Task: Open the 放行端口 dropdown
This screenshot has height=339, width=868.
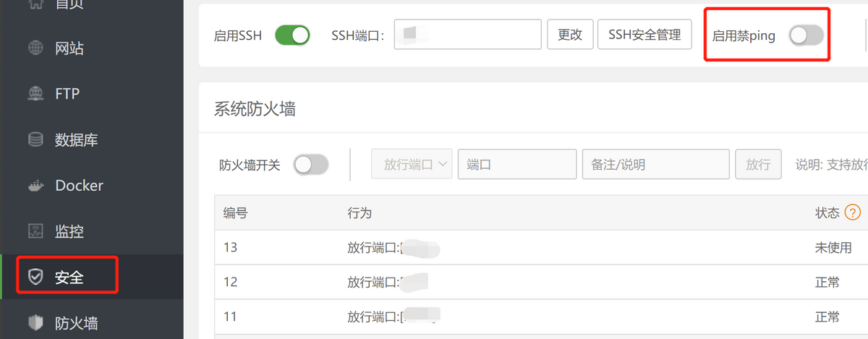Action: pyautogui.click(x=412, y=165)
